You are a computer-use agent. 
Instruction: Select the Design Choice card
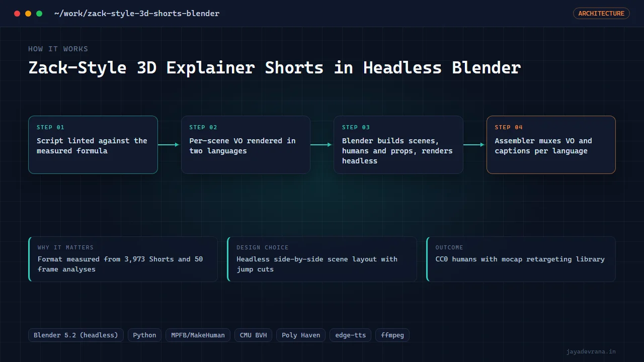(x=322, y=259)
